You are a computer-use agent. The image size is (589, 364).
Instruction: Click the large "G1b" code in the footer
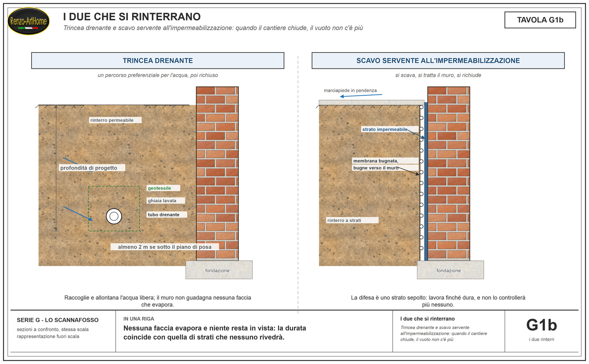542,325
